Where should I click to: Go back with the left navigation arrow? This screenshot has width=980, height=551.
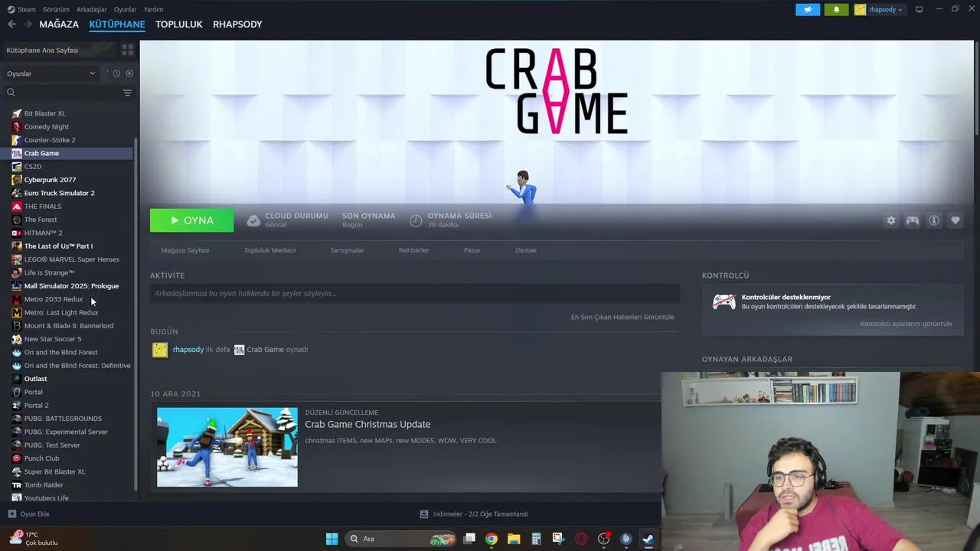11,24
